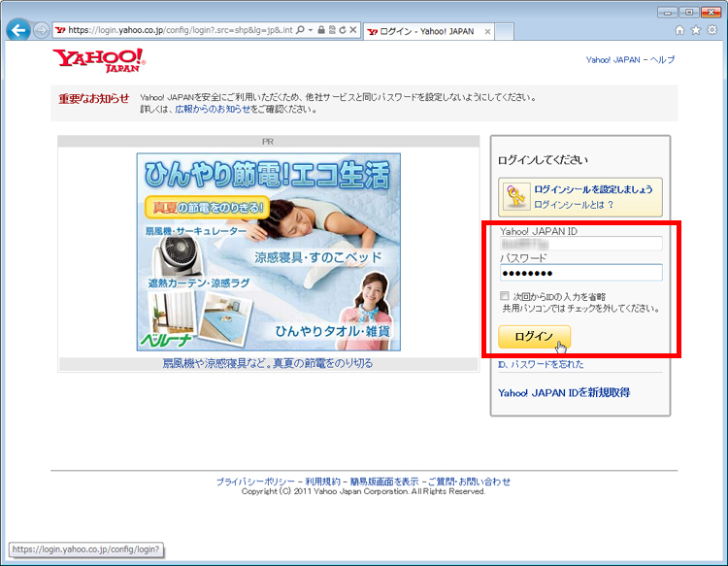Click the URL text in address bar
This screenshot has width=728, height=566.
(181, 30)
